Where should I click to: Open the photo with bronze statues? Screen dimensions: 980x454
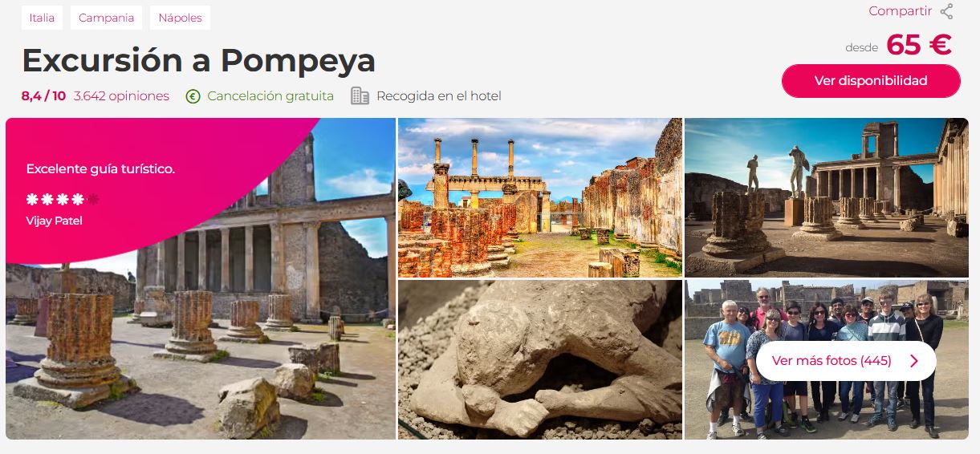coord(827,197)
